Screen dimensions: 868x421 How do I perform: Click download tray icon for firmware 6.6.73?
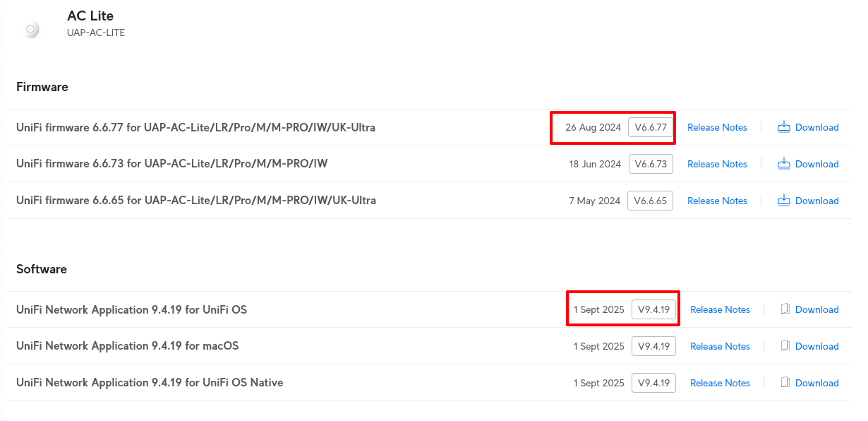[x=783, y=164]
